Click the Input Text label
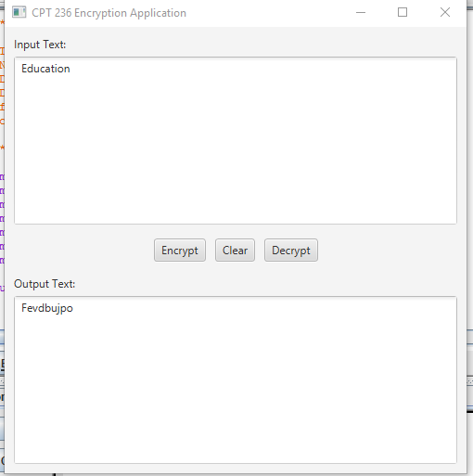473x476 pixels. coord(40,45)
